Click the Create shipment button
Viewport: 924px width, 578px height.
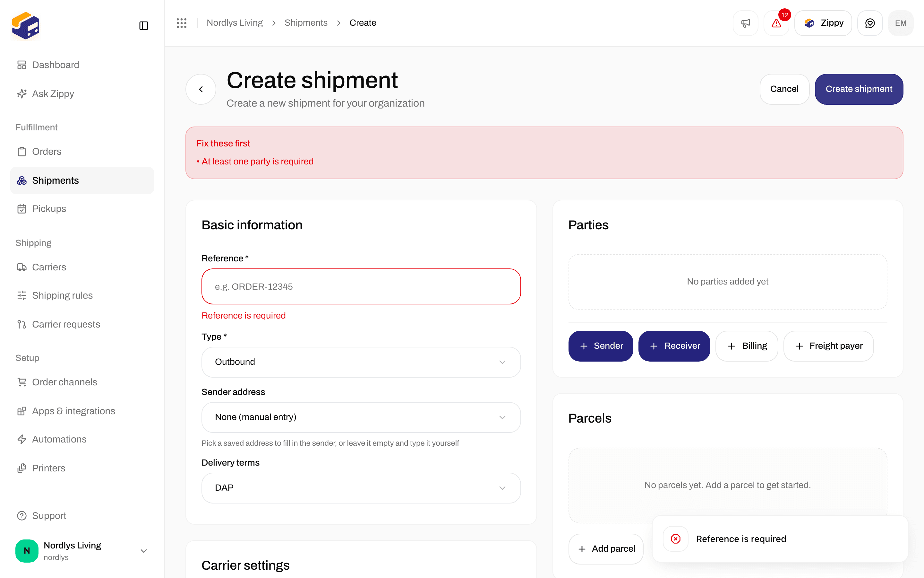point(859,89)
